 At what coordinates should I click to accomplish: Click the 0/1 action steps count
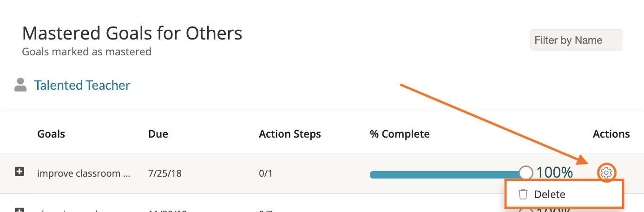click(x=266, y=173)
